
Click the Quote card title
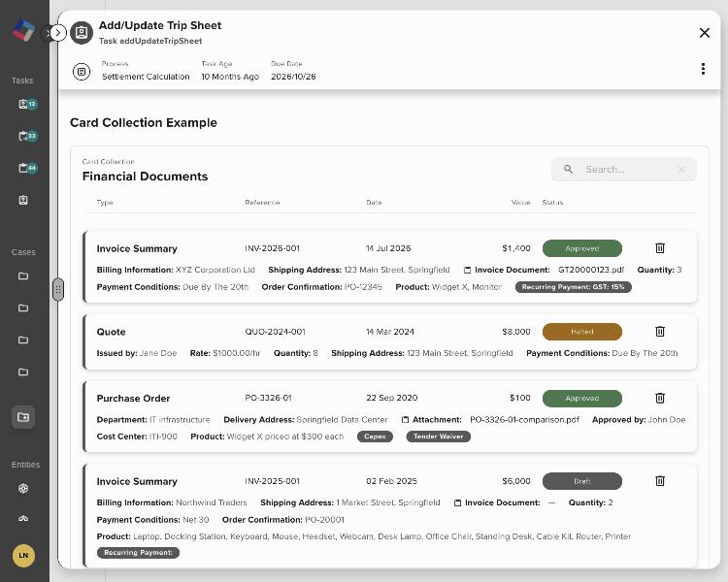[x=111, y=332]
